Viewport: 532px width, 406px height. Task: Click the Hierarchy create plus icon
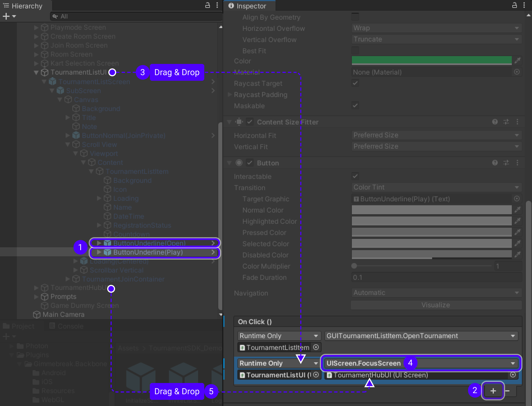[6, 17]
